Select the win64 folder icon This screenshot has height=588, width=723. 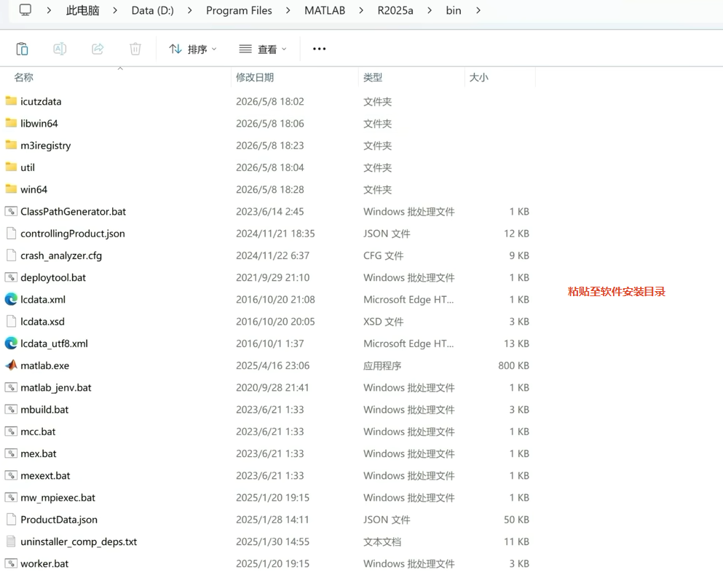pyautogui.click(x=11, y=189)
